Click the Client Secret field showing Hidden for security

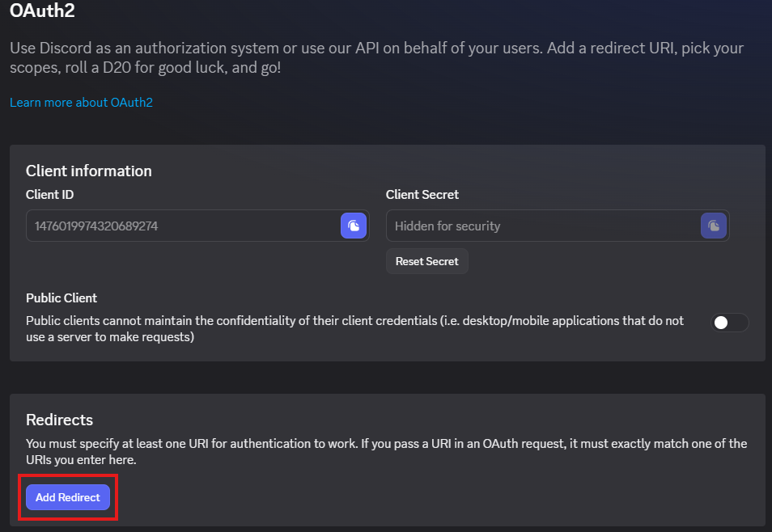click(x=534, y=226)
